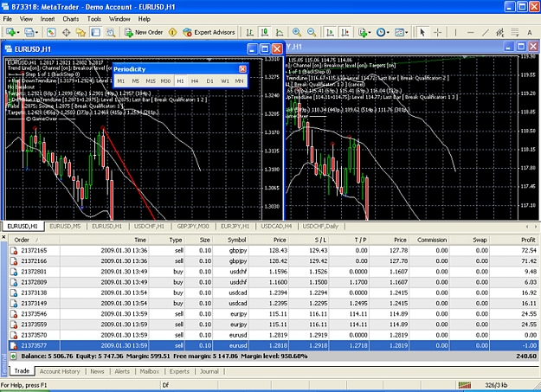Image resolution: width=541 pixels, height=392 pixels.
Task: Zoom out on the chart
Action: [x=312, y=32]
